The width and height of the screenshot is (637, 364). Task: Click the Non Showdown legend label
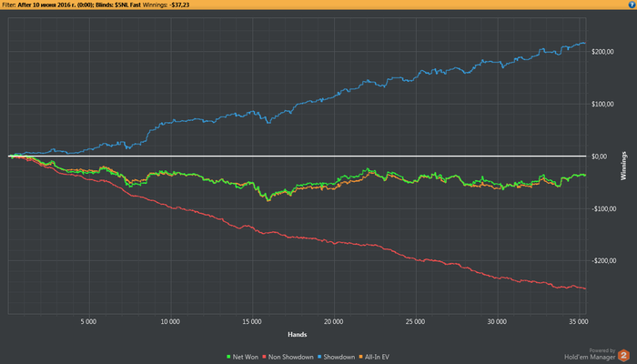point(291,357)
